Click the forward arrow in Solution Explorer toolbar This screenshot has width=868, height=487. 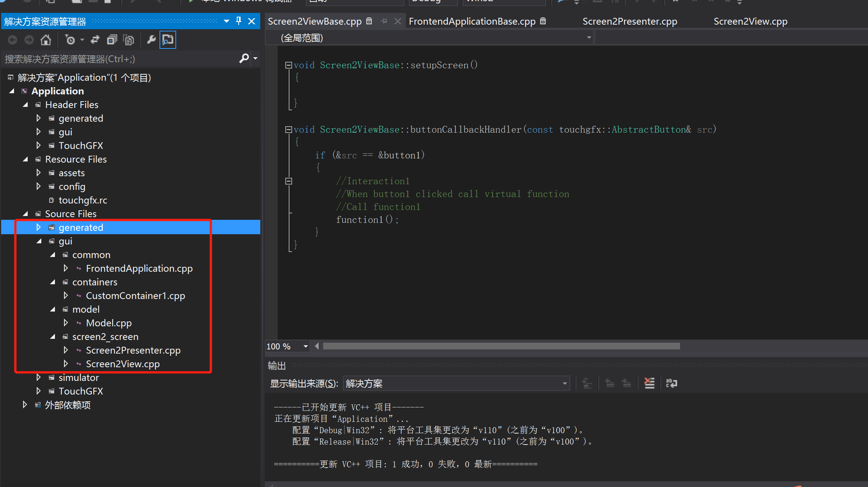[x=29, y=40]
